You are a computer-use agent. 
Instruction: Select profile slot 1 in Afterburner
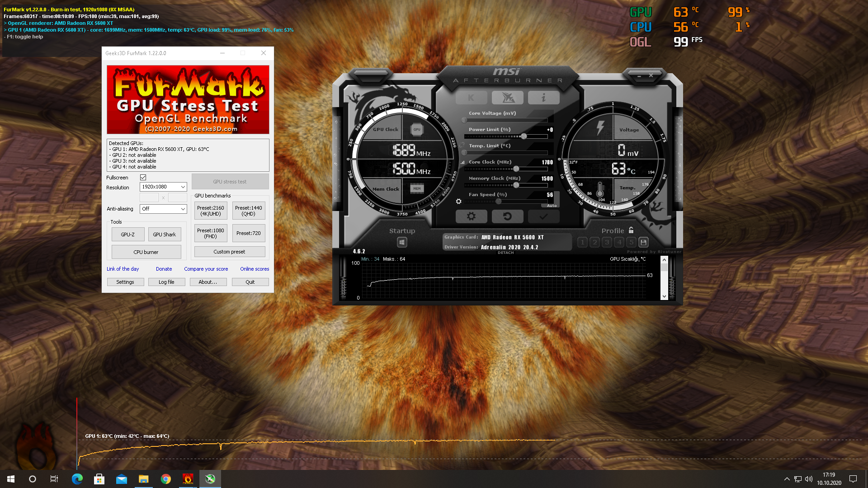point(583,242)
